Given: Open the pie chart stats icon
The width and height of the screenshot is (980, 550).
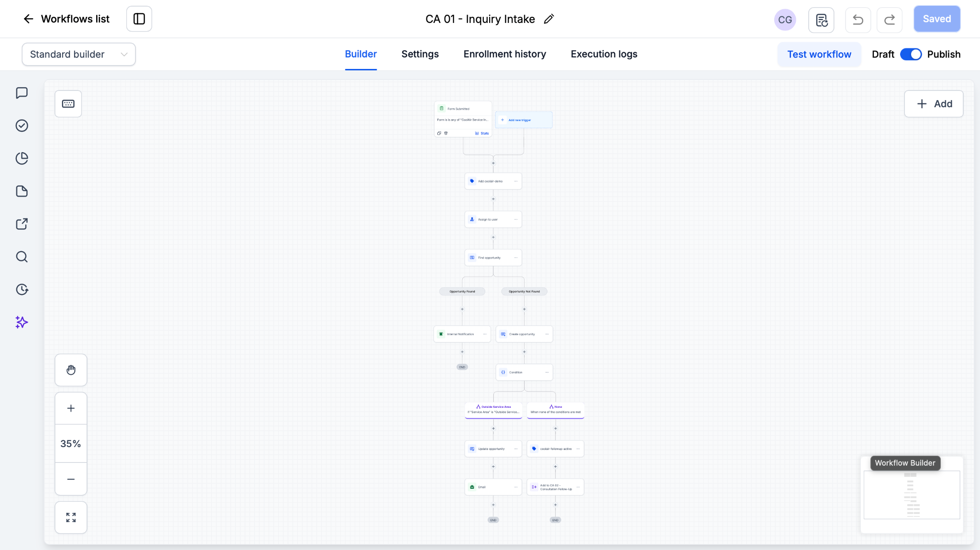Looking at the screenshot, I should coord(22,158).
